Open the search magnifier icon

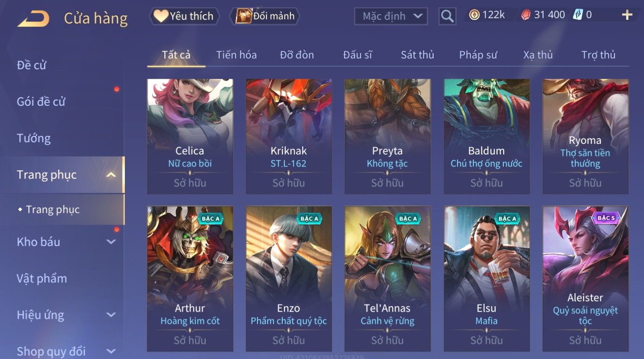coord(447,16)
